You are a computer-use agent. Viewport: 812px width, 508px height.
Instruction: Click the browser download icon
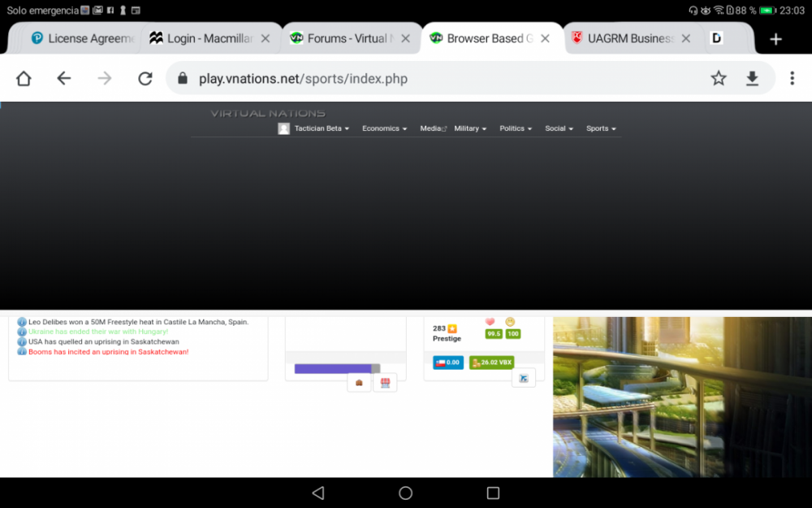[x=752, y=78]
